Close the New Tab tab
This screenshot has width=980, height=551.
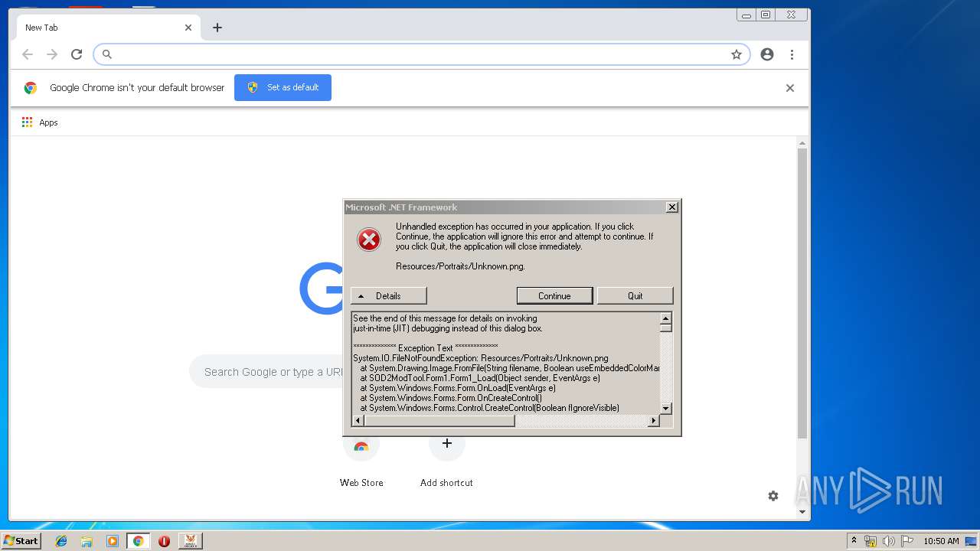click(188, 28)
